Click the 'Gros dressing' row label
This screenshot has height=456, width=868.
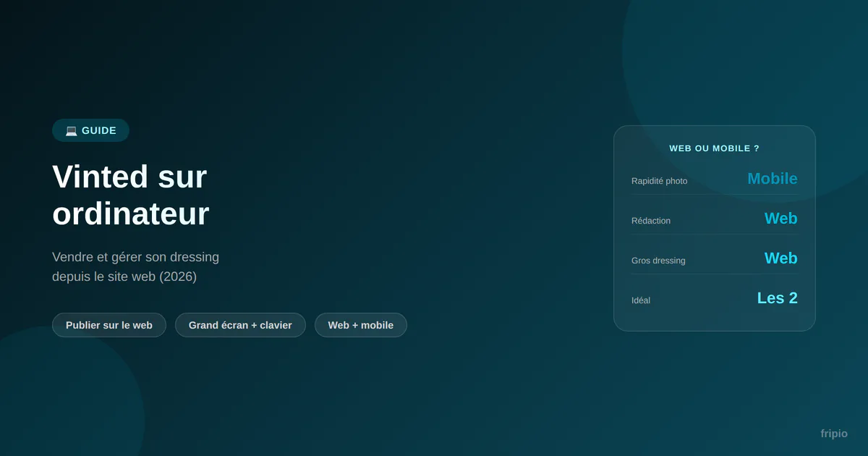pyautogui.click(x=658, y=261)
